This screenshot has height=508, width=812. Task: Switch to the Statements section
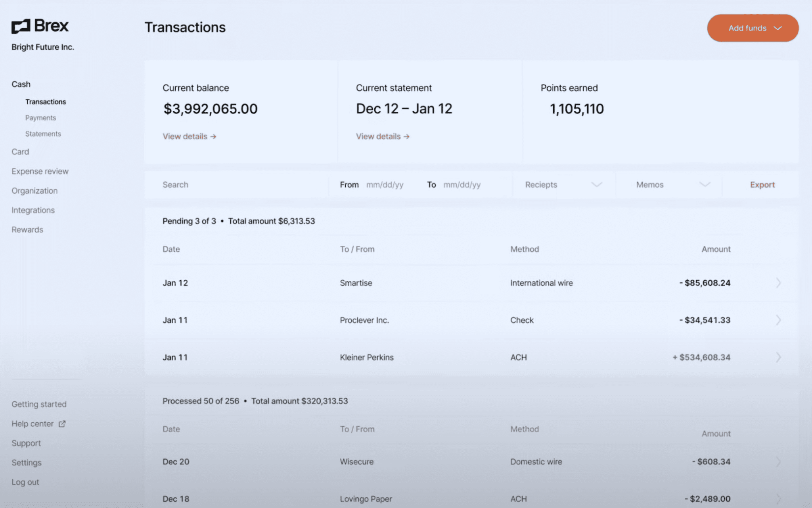(x=43, y=134)
